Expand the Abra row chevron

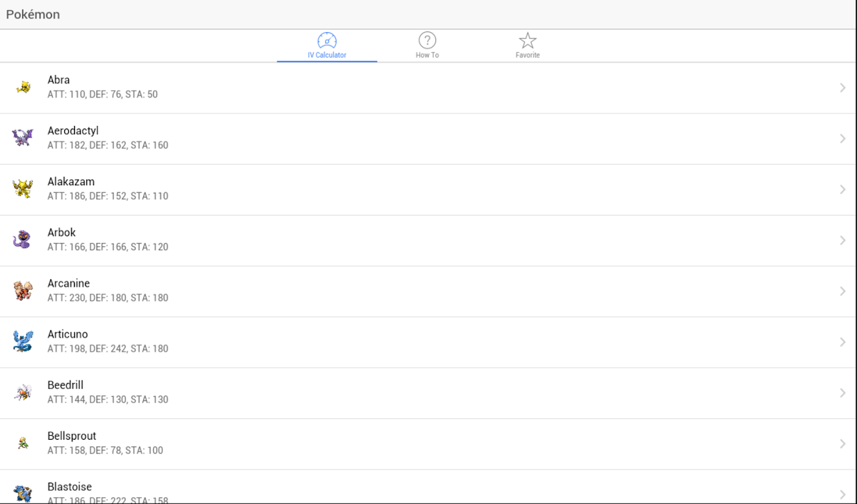(x=843, y=88)
